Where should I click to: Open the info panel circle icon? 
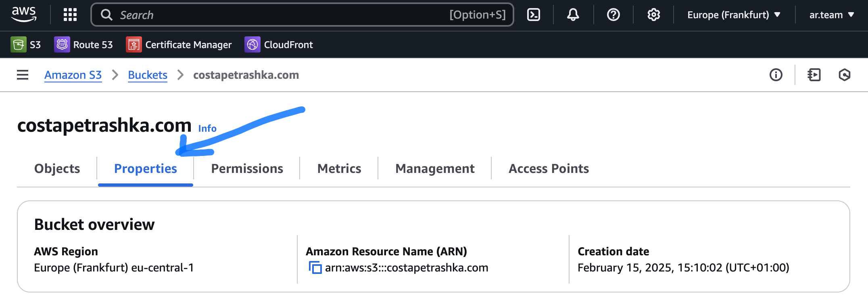pos(776,75)
